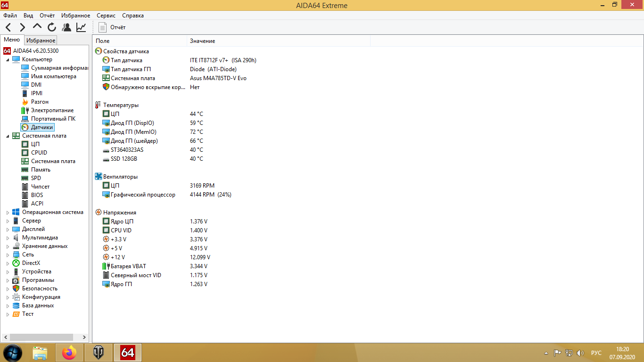The height and width of the screenshot is (362, 644).
Task: Open the user icon in the toolbar
Action: tap(66, 27)
